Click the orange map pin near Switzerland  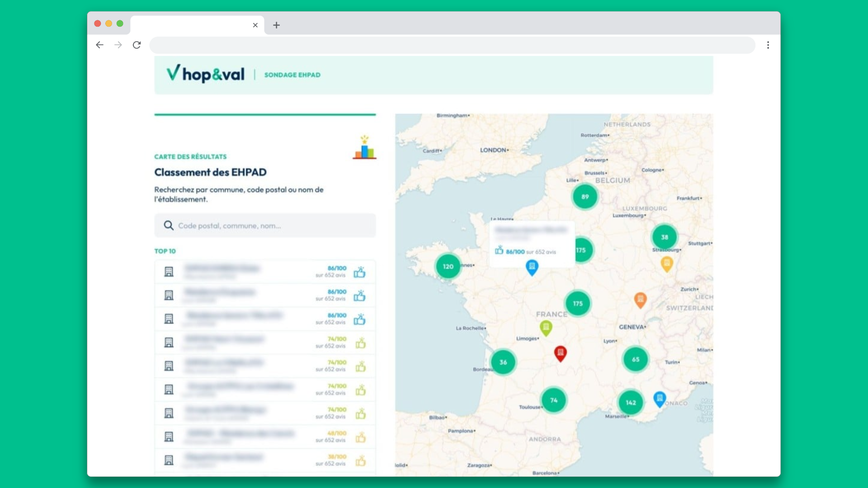pos(640,300)
